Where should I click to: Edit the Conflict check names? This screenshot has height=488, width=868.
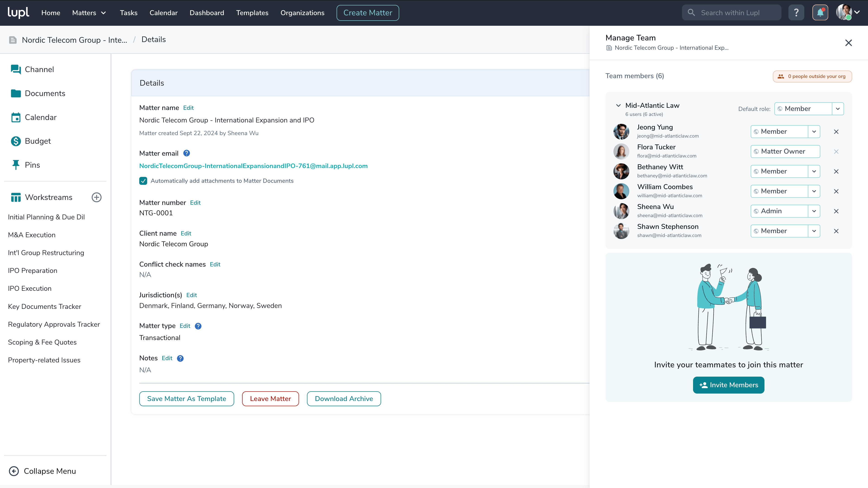pos(215,264)
